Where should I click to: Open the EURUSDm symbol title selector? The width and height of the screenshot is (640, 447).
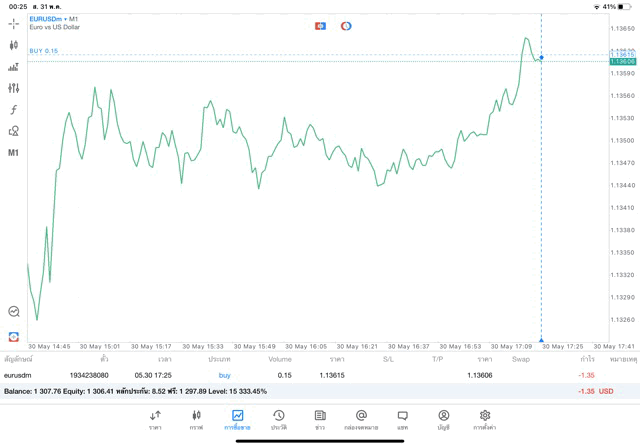tap(54, 18)
